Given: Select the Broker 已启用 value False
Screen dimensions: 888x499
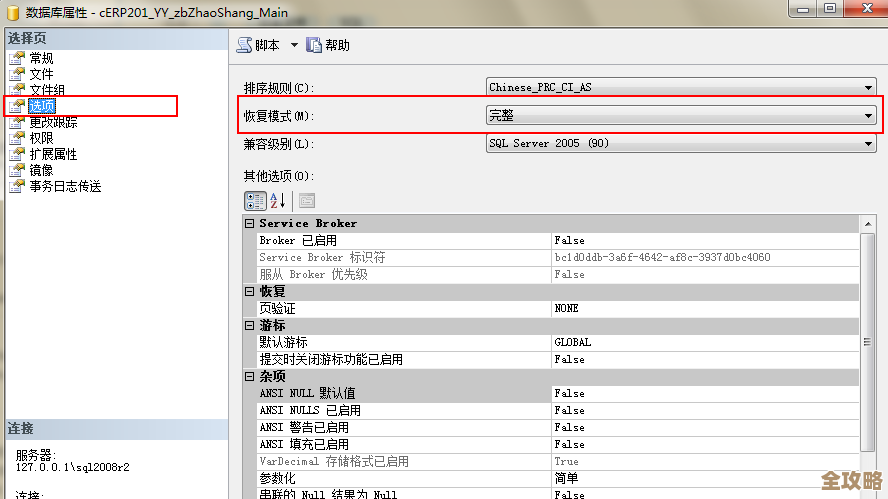Looking at the screenshot, I should 569,240.
